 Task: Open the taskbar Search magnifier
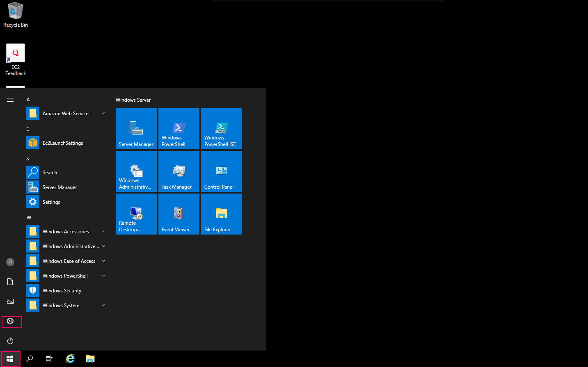pos(30,359)
